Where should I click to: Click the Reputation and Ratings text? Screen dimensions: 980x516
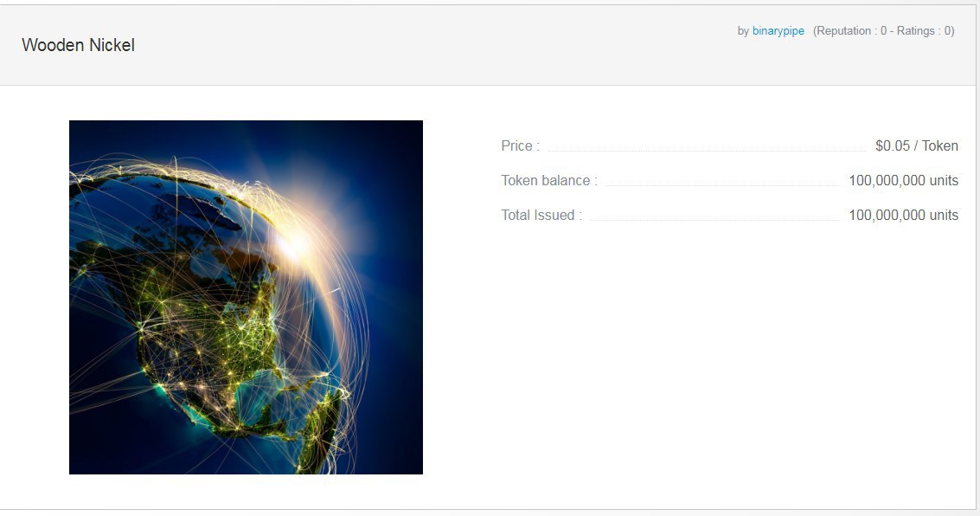tap(883, 31)
